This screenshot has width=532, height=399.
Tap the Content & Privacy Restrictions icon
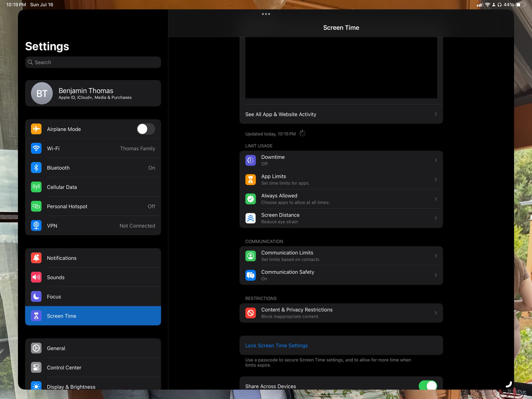250,313
